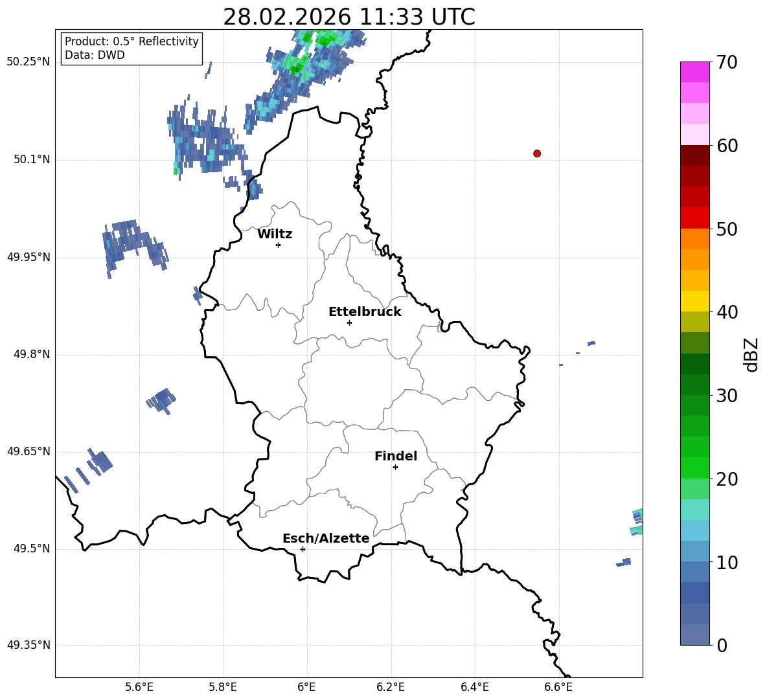Screen dimensions: 767x700
Task: Click the bright green colorbar swatch above 20
Action: pos(695,468)
